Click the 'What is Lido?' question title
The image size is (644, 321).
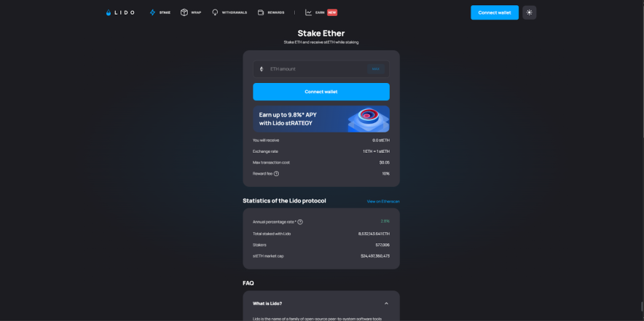click(267, 304)
